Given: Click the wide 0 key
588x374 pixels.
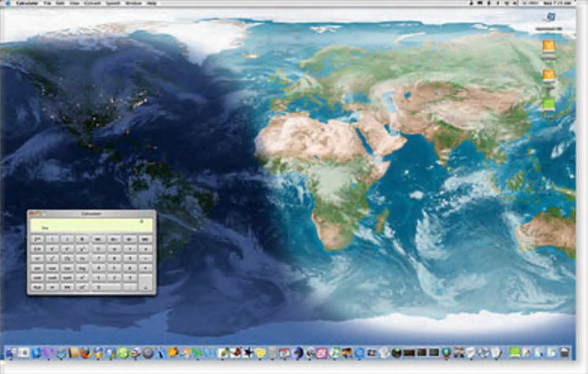Looking at the screenshot, I should pos(106,287).
